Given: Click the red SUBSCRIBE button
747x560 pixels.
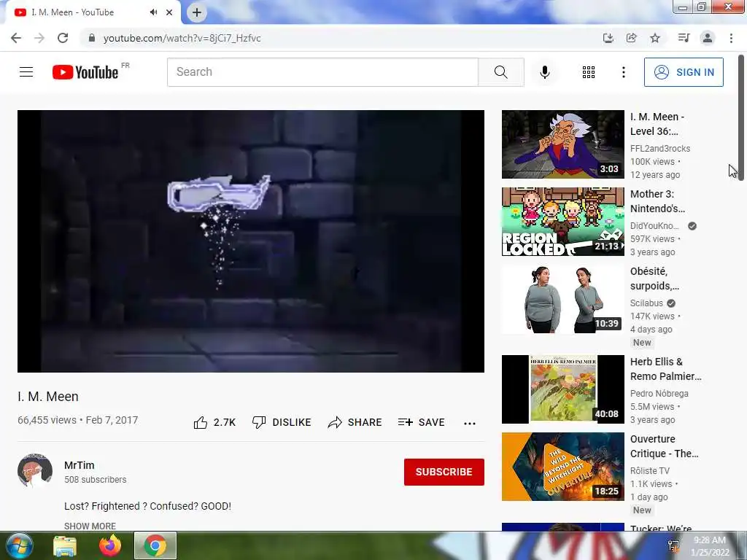Looking at the screenshot, I should [444, 472].
